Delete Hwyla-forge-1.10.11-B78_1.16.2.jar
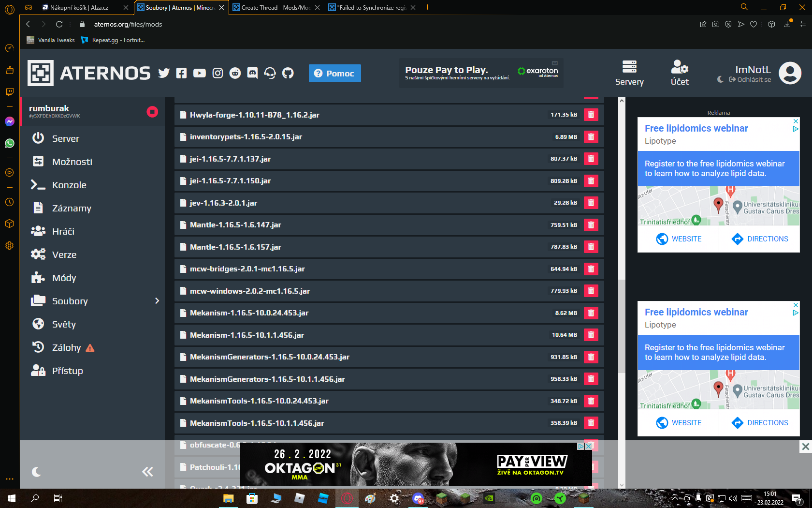Viewport: 812px width, 508px height. pos(591,115)
